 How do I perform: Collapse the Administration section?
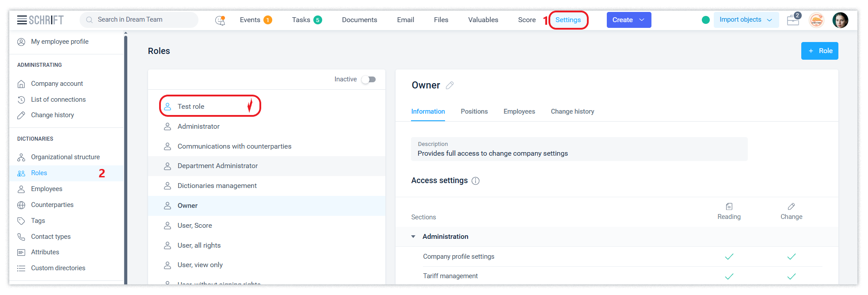tap(413, 237)
